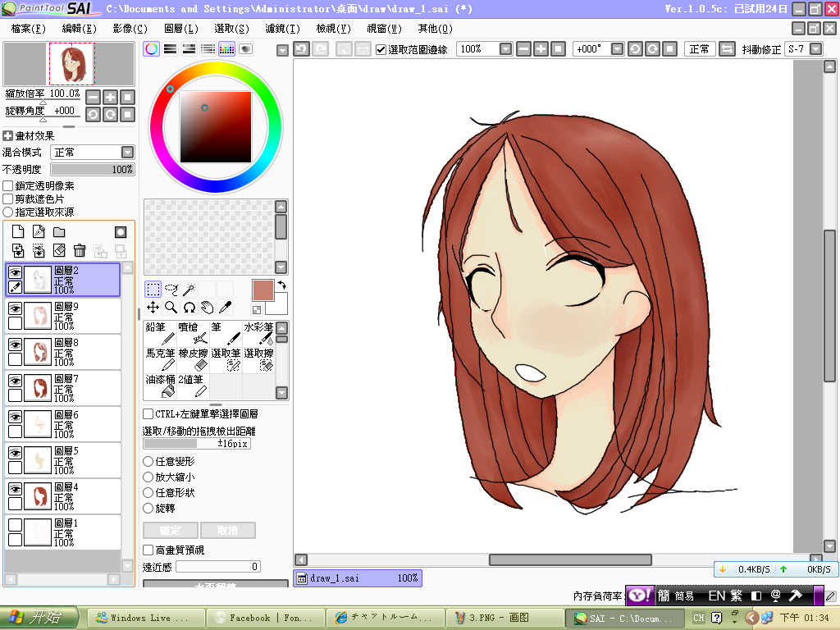840x630 pixels.
Task: Click the undo arrow in toolbar
Action: [x=301, y=49]
